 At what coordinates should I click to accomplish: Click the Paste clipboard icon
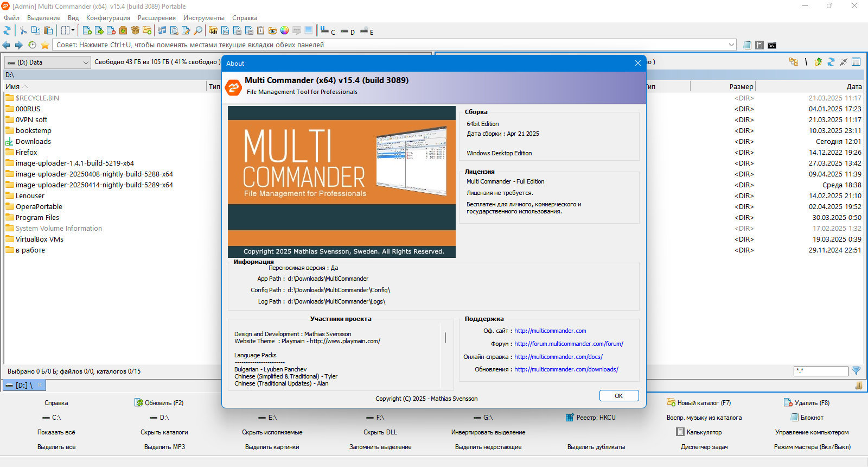click(48, 30)
